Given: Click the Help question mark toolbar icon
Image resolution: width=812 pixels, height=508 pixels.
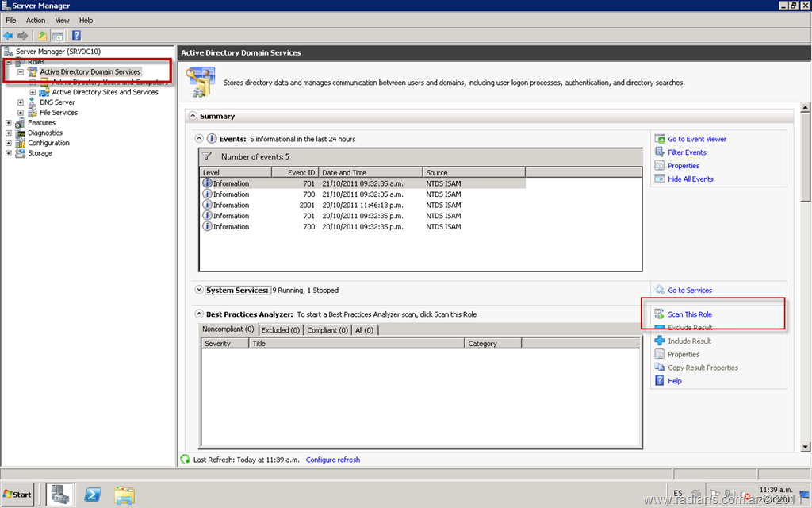Looking at the screenshot, I should (77, 36).
